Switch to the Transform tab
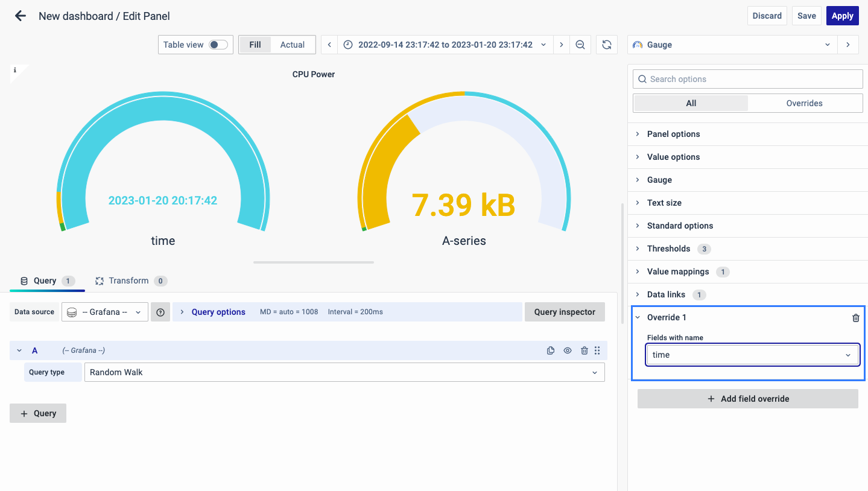868x491 pixels. (128, 280)
